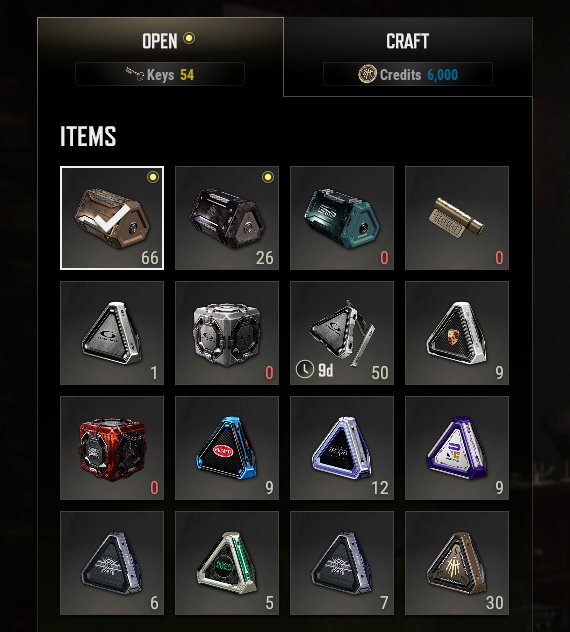The width and height of the screenshot is (570, 632).
Task: Select the purple triangular crate, count 9
Action: pos(457,448)
